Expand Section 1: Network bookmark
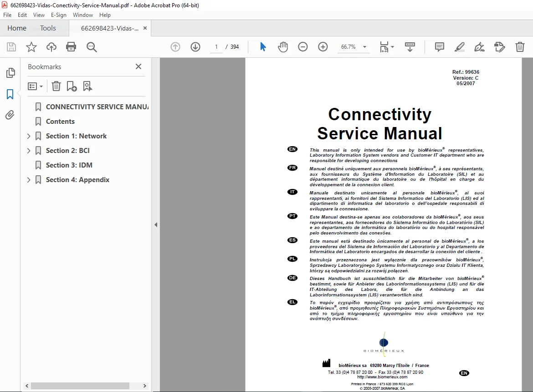 pyautogui.click(x=29, y=136)
